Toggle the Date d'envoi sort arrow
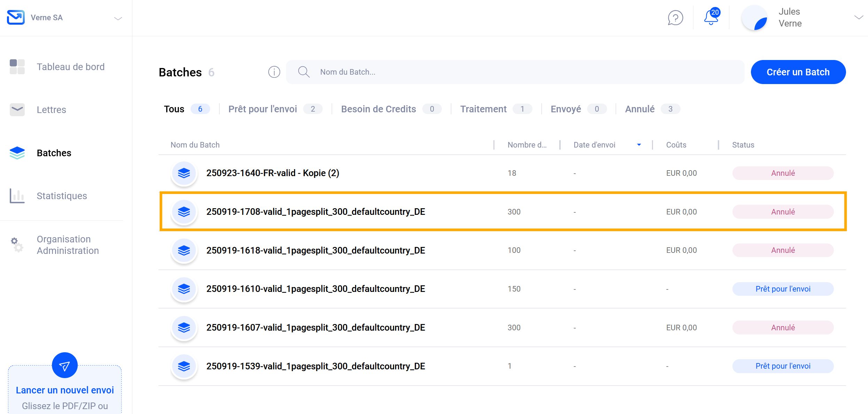868x414 pixels. pyautogui.click(x=639, y=145)
